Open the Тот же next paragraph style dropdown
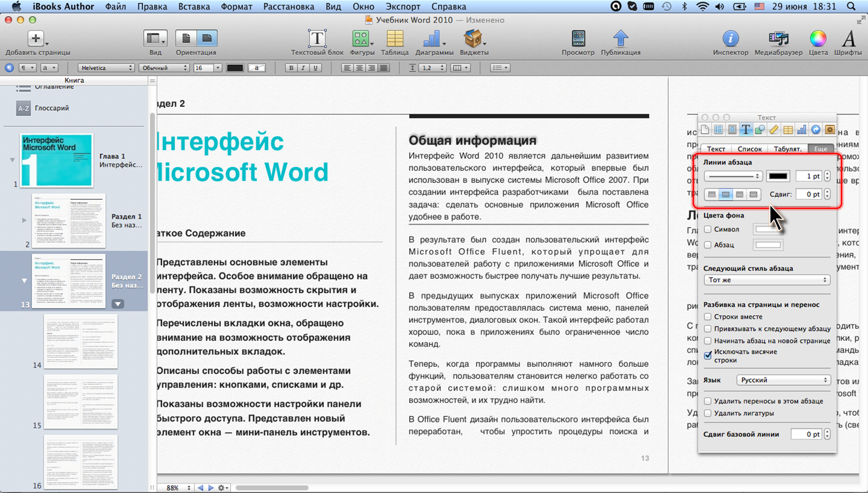Screen dimensions: 868x493 [x=767, y=280]
